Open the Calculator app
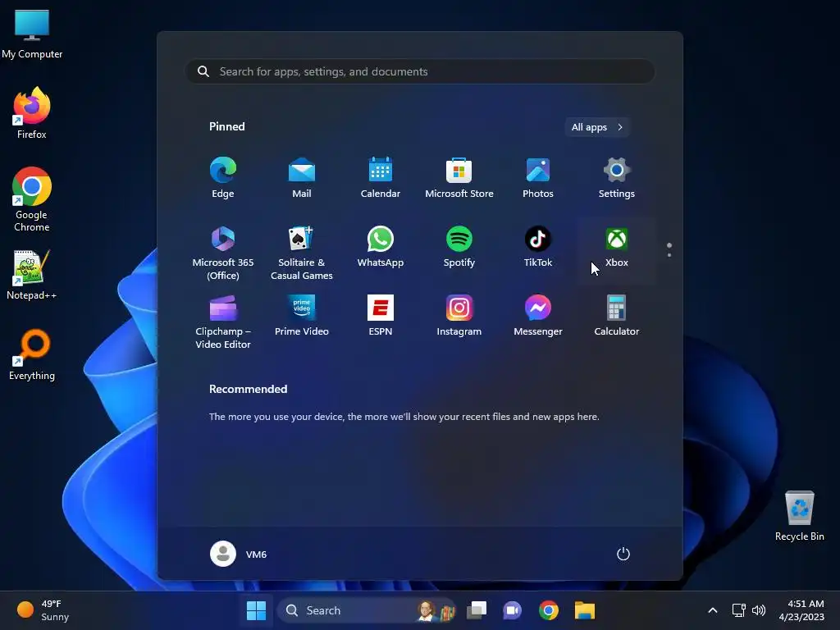The width and height of the screenshot is (840, 630). [617, 317]
